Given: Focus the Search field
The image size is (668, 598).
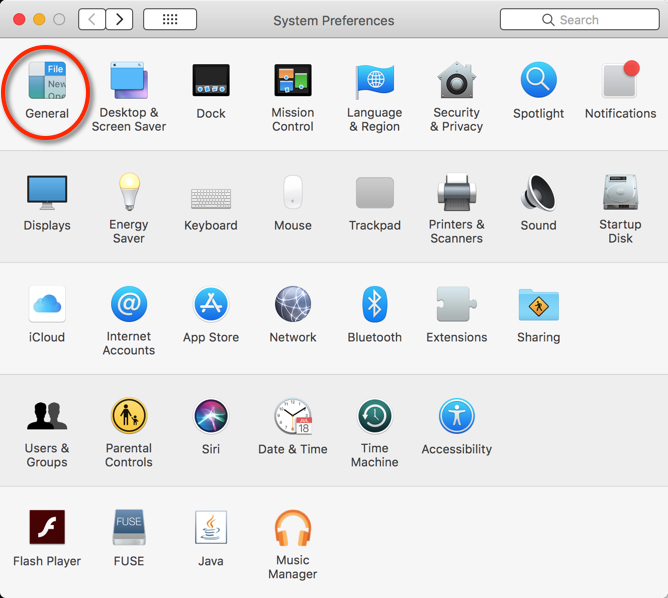Looking at the screenshot, I should tap(580, 19).
